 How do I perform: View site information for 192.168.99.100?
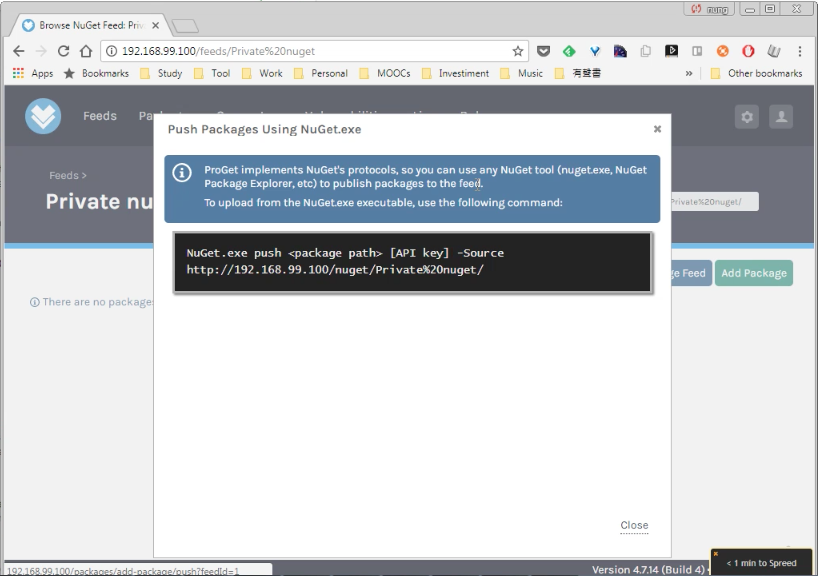(x=111, y=51)
